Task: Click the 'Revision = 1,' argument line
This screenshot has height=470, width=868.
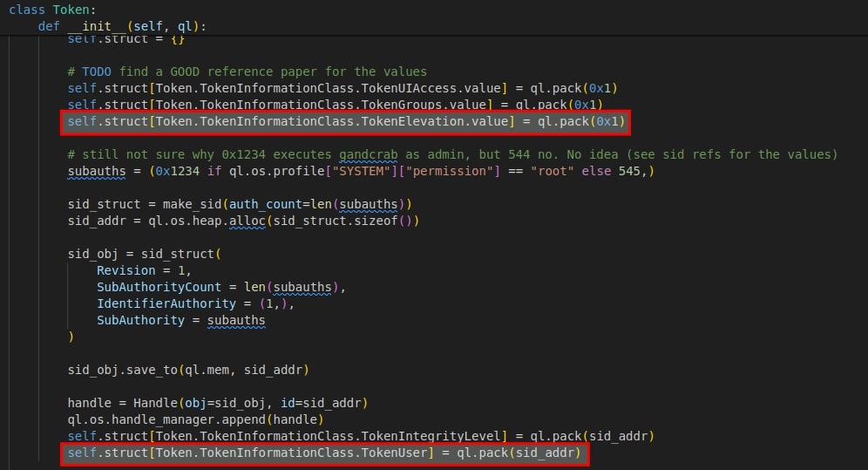Action: pos(144,270)
